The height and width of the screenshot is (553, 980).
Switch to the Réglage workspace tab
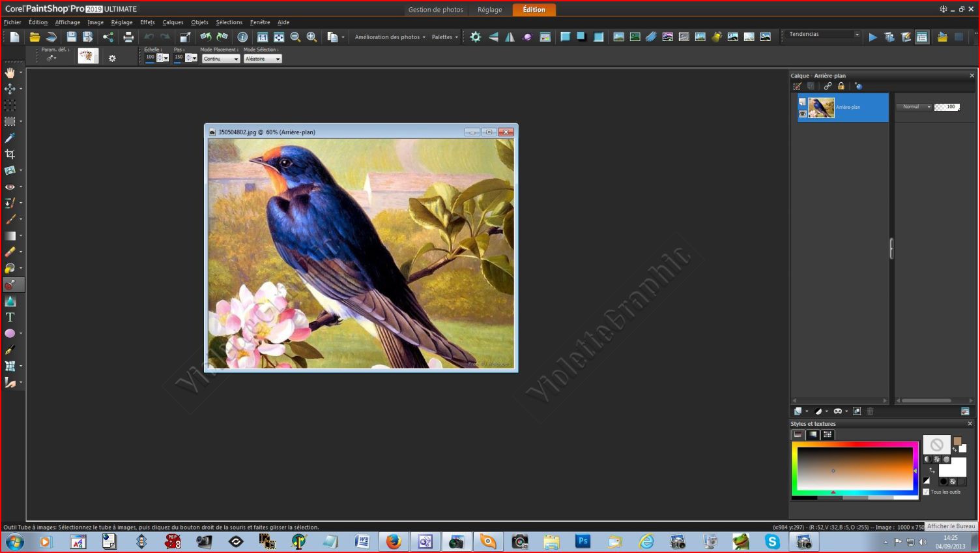point(489,10)
